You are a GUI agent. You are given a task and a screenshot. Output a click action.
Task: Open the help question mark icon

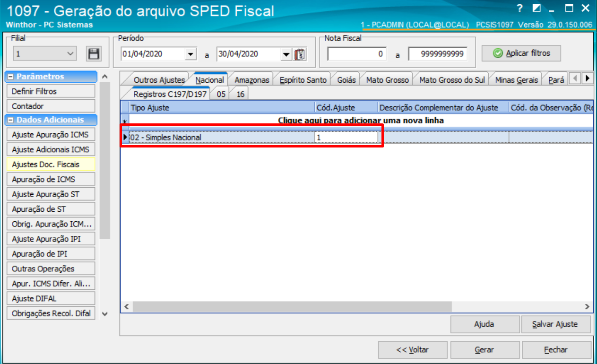(520, 8)
